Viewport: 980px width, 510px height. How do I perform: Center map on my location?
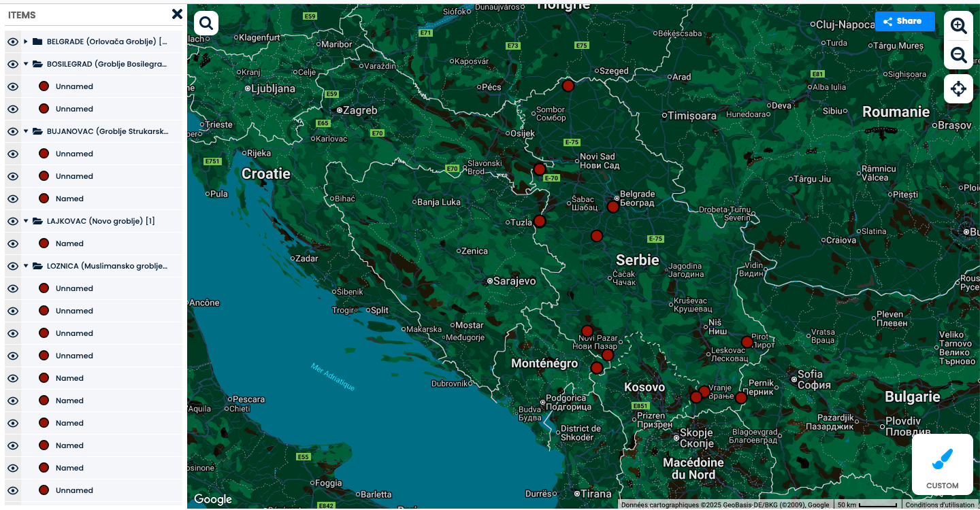tap(958, 89)
